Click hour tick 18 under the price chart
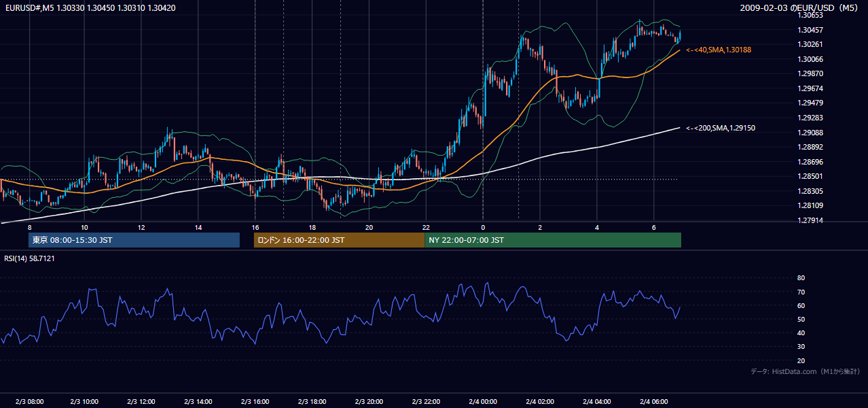Viewport: 868px width, 408px height. click(312, 227)
